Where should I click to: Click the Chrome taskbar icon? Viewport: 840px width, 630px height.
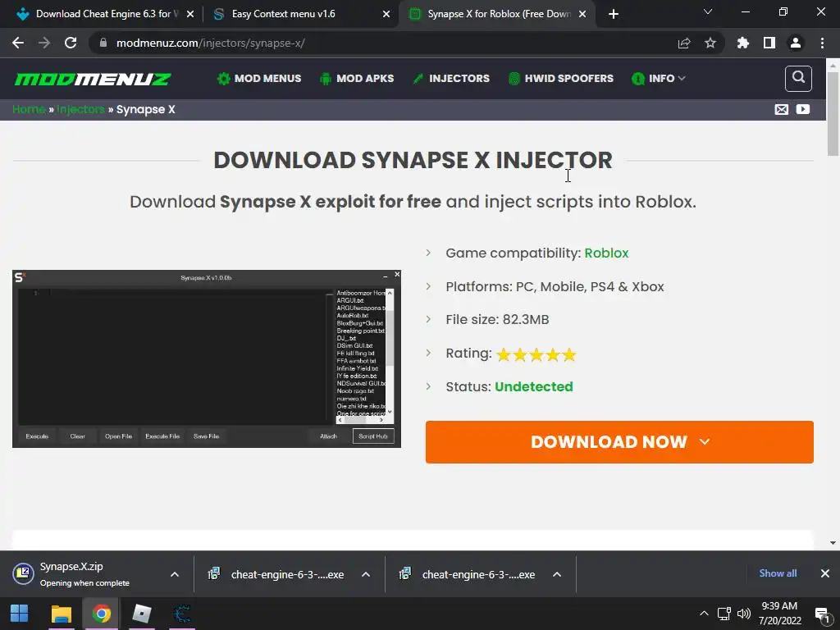[x=101, y=614]
